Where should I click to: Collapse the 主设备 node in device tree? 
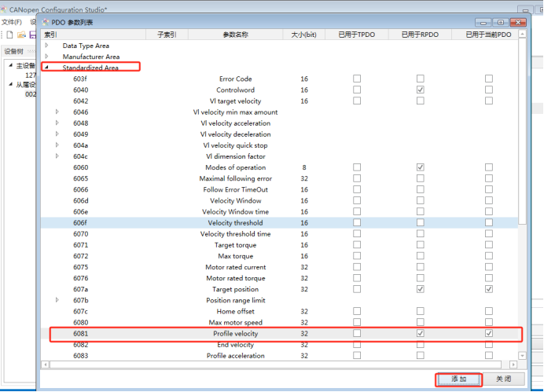point(10,65)
